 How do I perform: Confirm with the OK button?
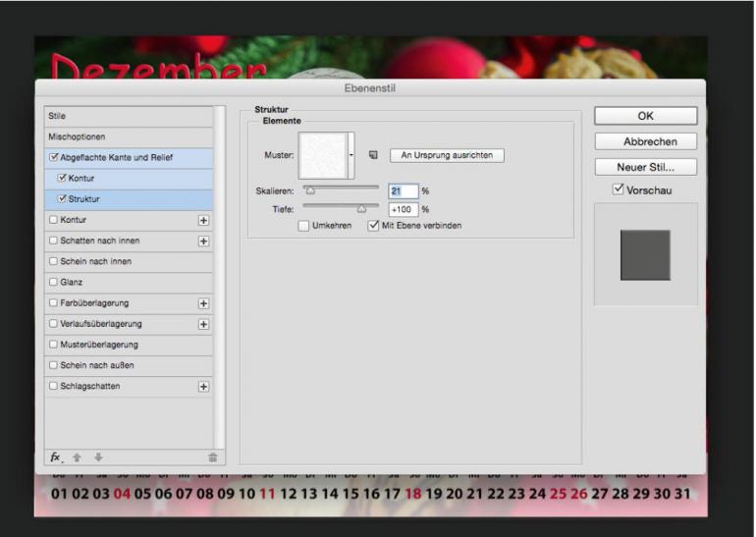[646, 116]
